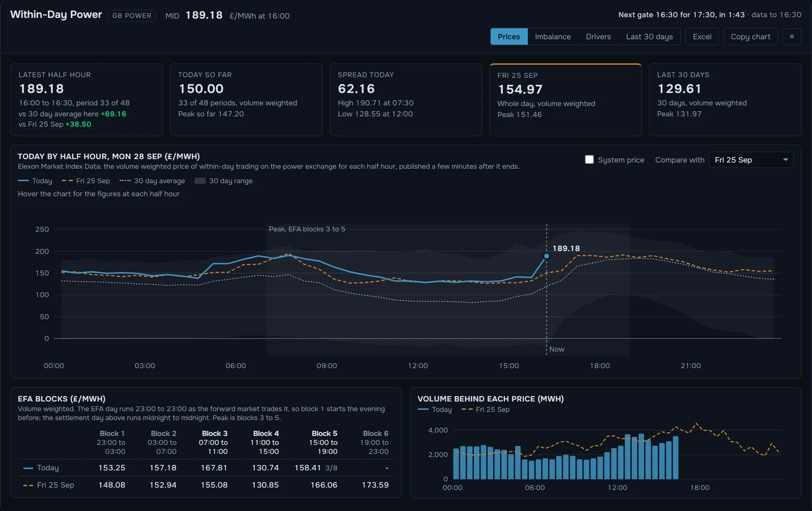Close the Within-Day Power panel
Image resolution: width=812 pixels, height=511 pixels.
pyautogui.click(x=792, y=37)
